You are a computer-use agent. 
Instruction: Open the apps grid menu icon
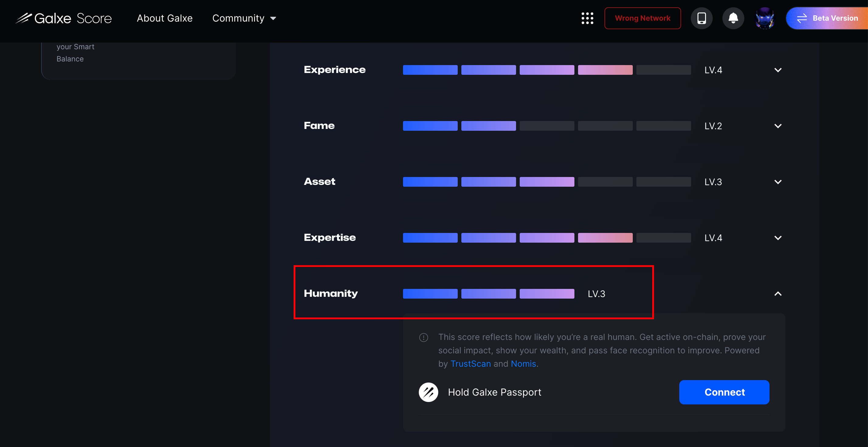tap(587, 18)
